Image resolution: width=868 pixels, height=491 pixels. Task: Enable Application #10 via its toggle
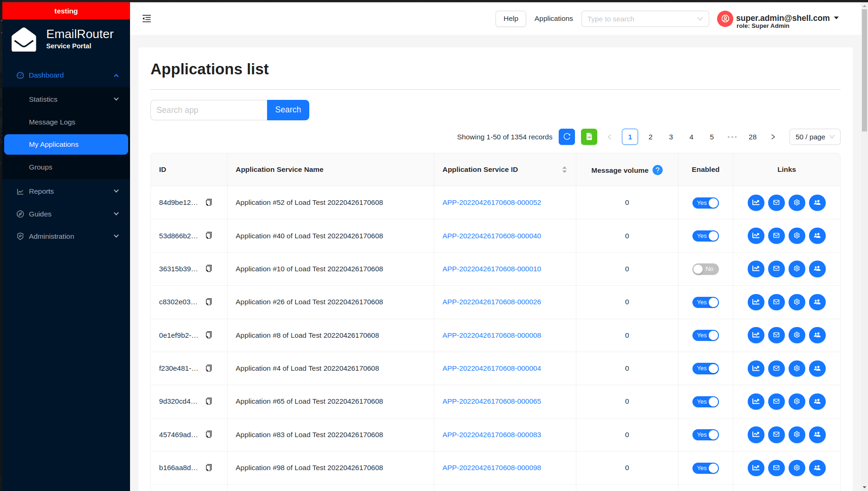705,269
